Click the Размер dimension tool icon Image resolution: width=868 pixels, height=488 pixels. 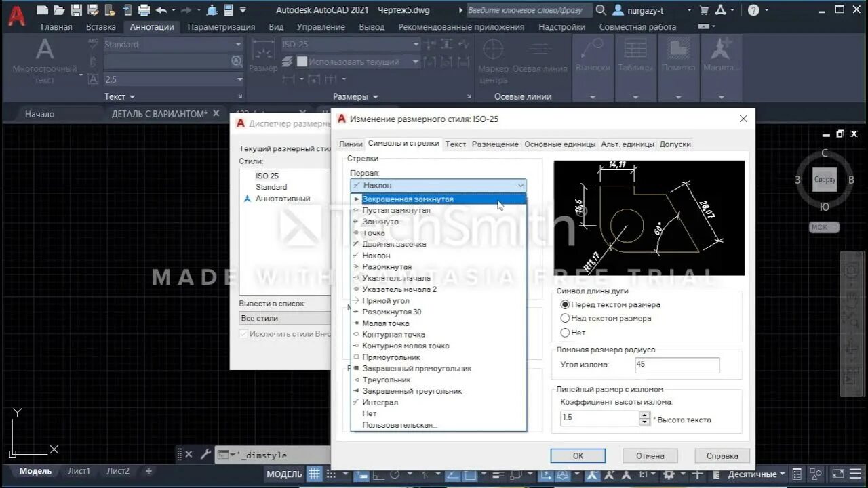pyautogui.click(x=262, y=51)
